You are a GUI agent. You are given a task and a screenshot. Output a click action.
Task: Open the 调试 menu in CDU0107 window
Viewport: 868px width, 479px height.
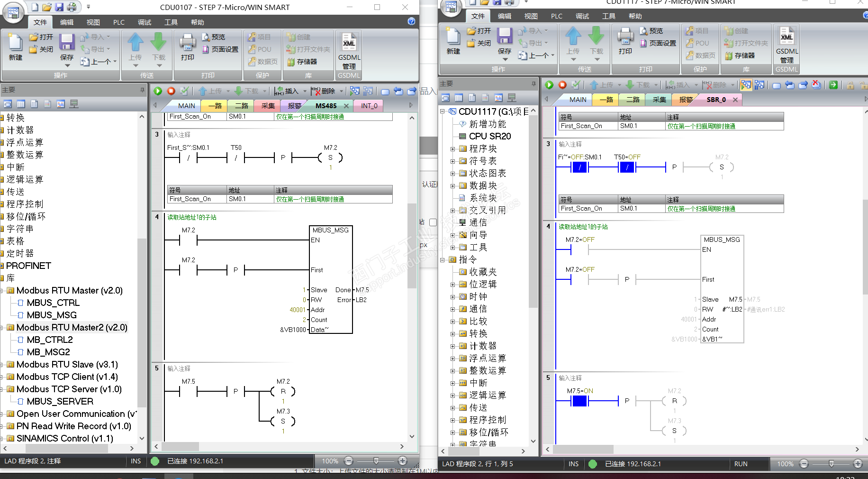click(145, 22)
